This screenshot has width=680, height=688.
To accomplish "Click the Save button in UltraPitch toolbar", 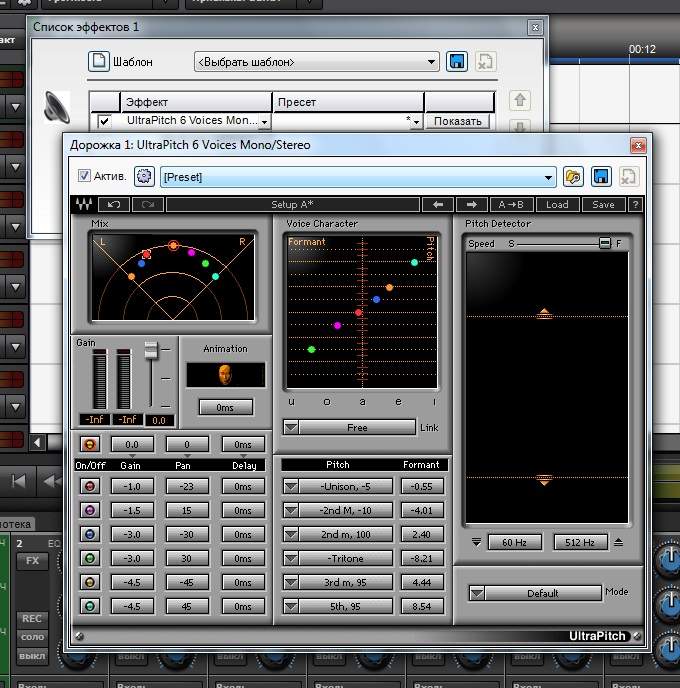I will 604,204.
